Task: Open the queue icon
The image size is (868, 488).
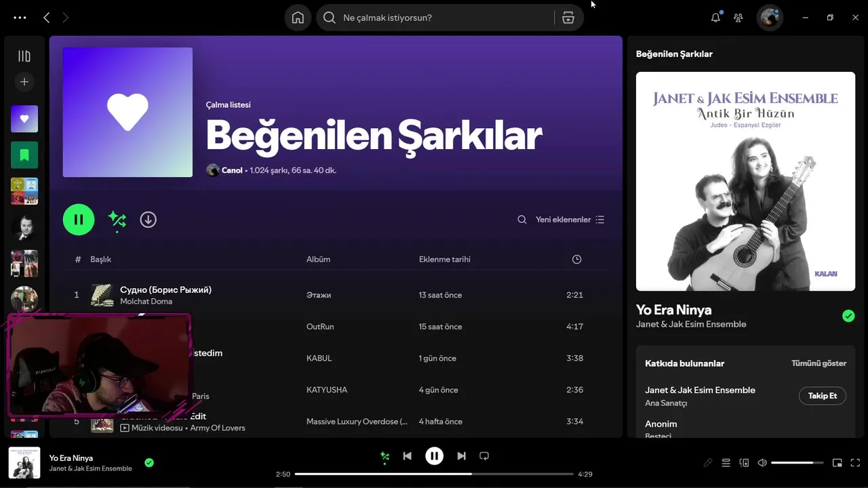Action: (x=726, y=463)
